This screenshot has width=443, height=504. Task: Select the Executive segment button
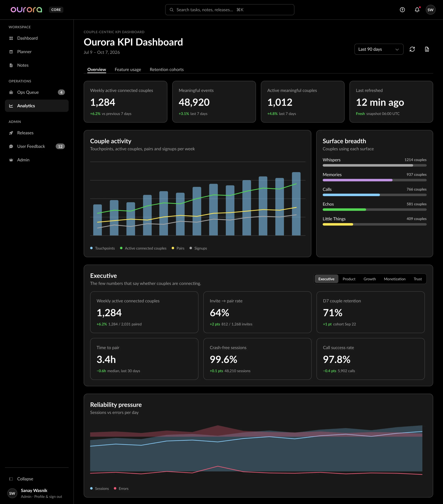pos(326,279)
